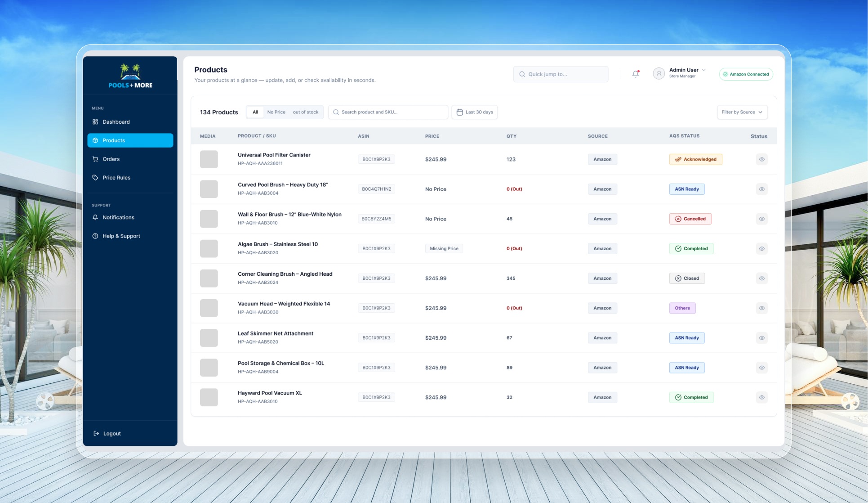Screen dimensions: 868x503
Task: Expand the Admin User menu chevron
Action: [x=703, y=70]
